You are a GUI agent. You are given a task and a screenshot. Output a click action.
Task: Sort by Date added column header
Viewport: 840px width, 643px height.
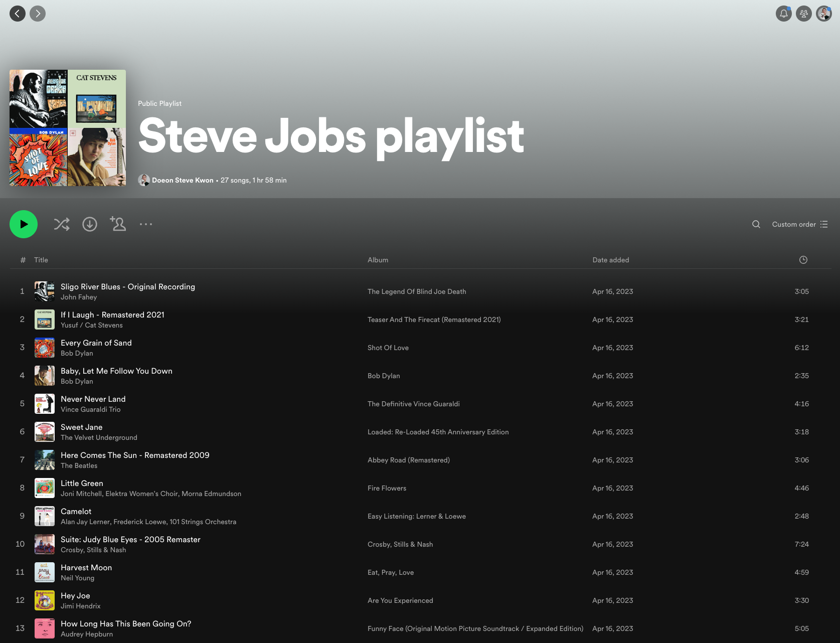click(611, 260)
